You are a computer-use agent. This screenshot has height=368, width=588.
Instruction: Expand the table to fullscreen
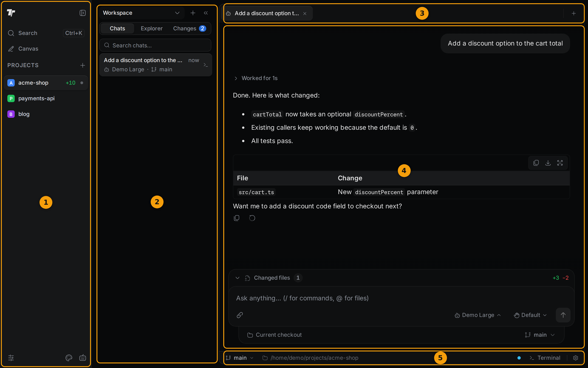(560, 163)
